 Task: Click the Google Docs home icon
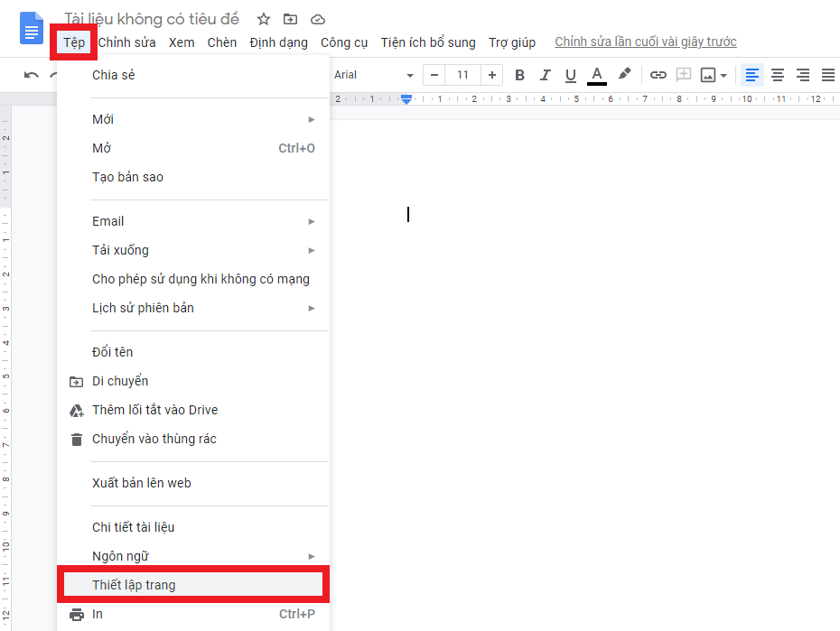(31, 28)
